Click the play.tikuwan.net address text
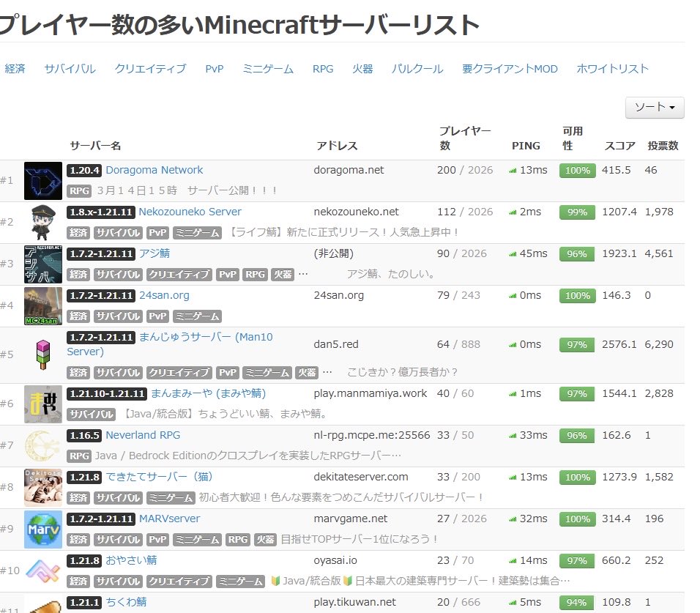The image size is (700, 613). [355, 602]
